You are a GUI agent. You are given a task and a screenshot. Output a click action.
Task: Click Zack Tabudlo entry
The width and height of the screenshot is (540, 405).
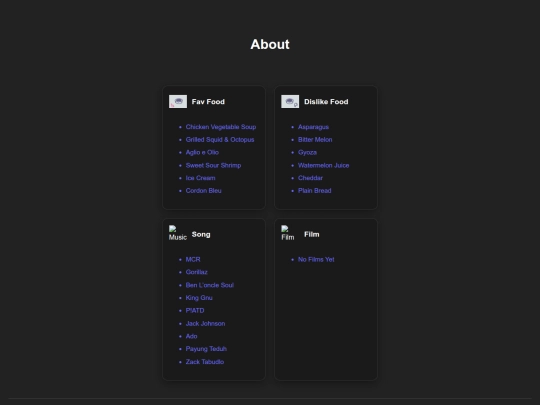point(205,362)
